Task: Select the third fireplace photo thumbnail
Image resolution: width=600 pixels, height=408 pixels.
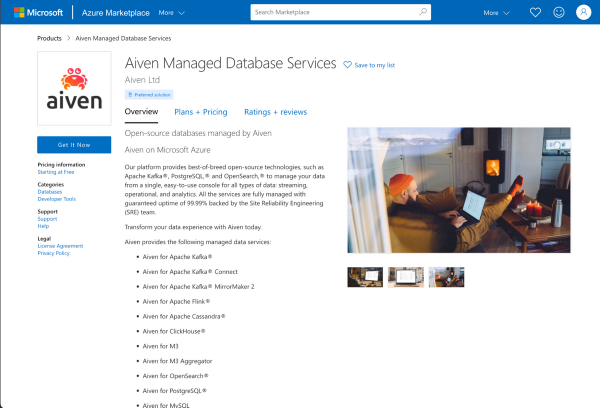Action: click(447, 277)
